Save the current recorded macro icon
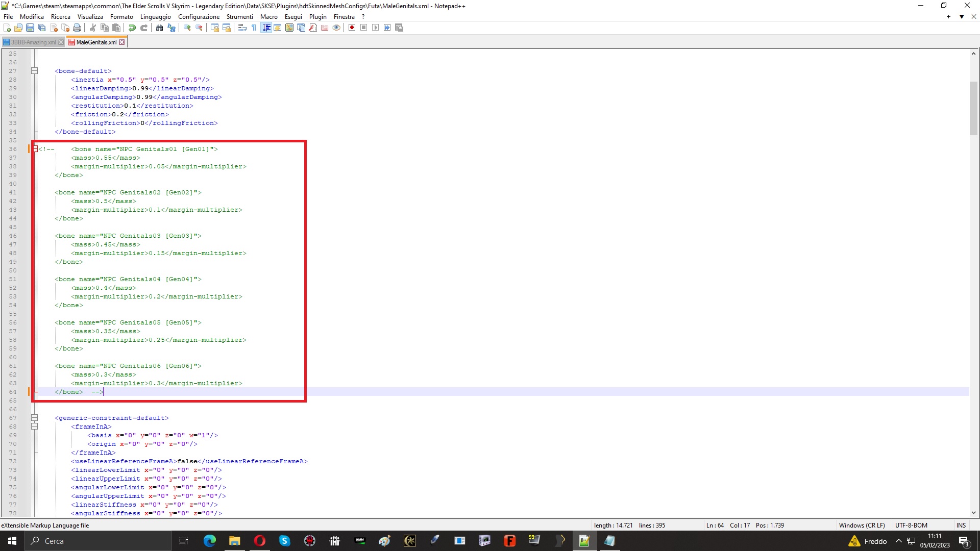The width and height of the screenshot is (980, 551). click(399, 28)
